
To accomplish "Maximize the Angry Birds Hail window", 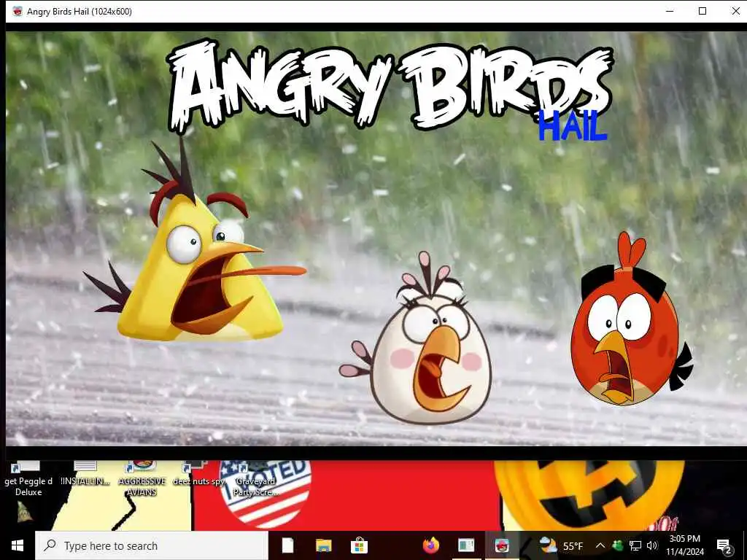I will (703, 11).
